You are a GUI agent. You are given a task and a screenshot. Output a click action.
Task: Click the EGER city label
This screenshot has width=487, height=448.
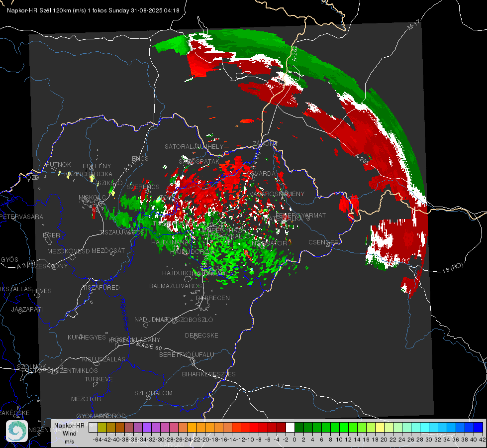point(51,235)
